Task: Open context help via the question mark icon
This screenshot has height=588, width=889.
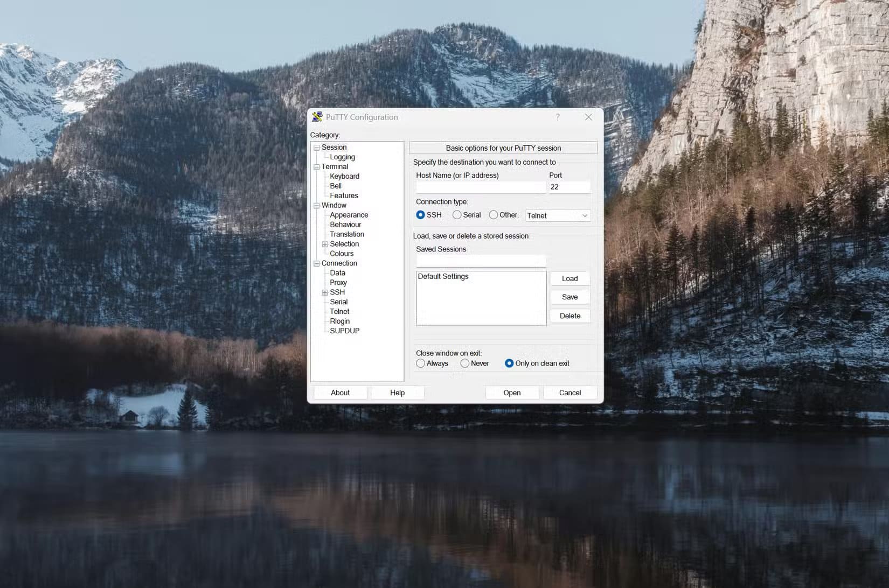Action: tap(557, 117)
